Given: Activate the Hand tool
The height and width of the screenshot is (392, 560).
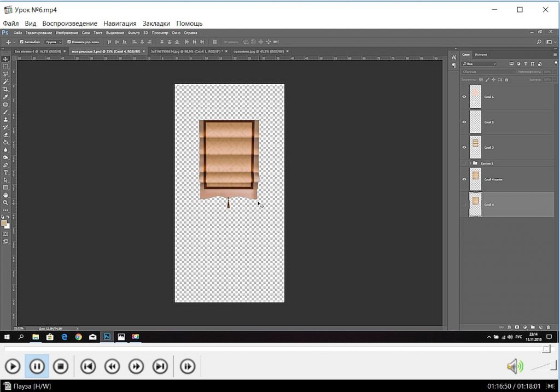Looking at the screenshot, I should 5,195.
